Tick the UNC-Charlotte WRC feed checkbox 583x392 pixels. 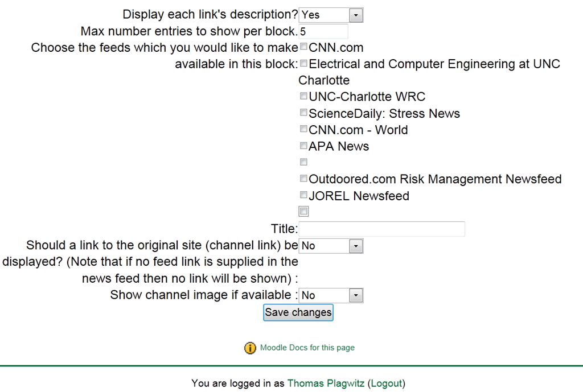click(303, 96)
